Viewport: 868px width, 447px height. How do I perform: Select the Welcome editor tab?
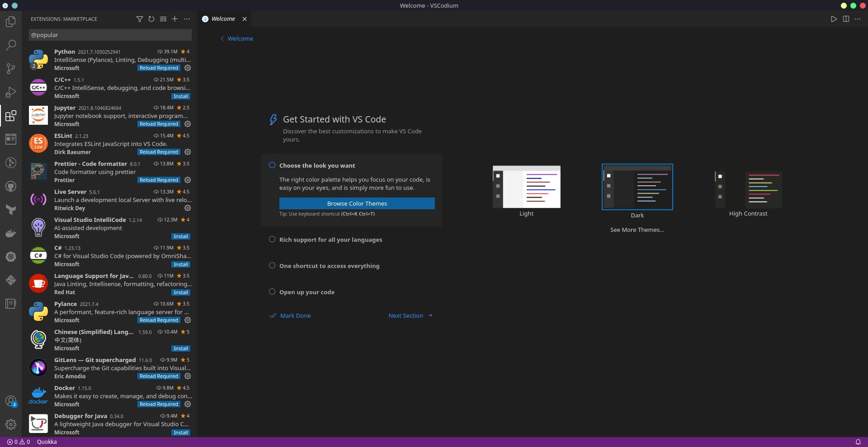coord(223,19)
